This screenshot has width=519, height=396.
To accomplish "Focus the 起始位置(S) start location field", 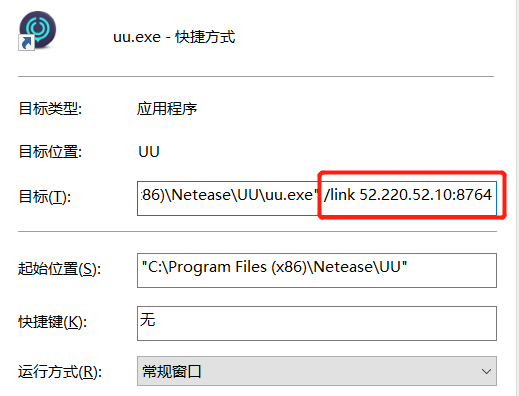I will coord(317,270).
